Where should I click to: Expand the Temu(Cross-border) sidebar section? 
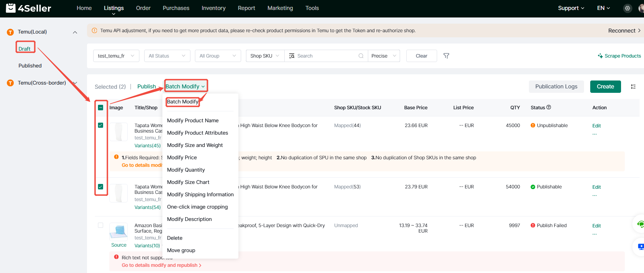75,83
